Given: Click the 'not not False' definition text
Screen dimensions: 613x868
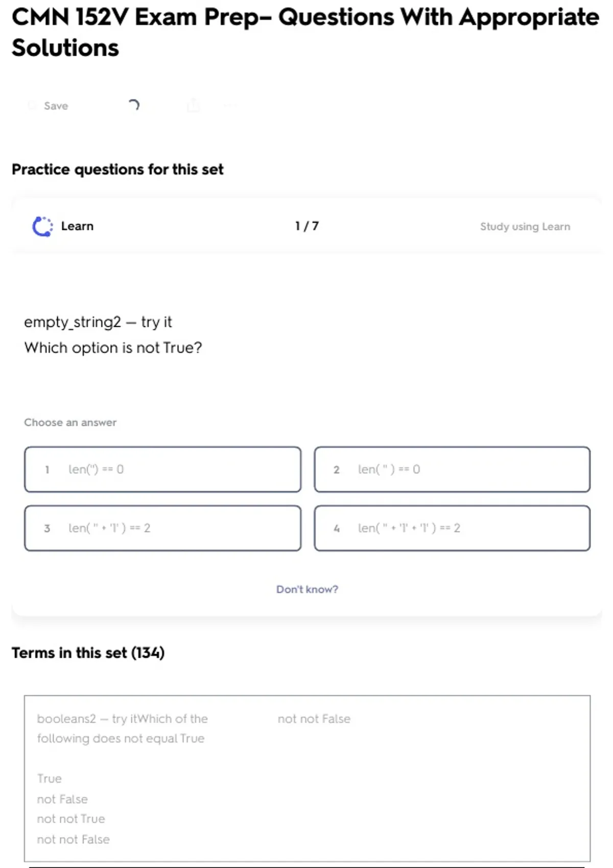Looking at the screenshot, I should click(x=314, y=719).
